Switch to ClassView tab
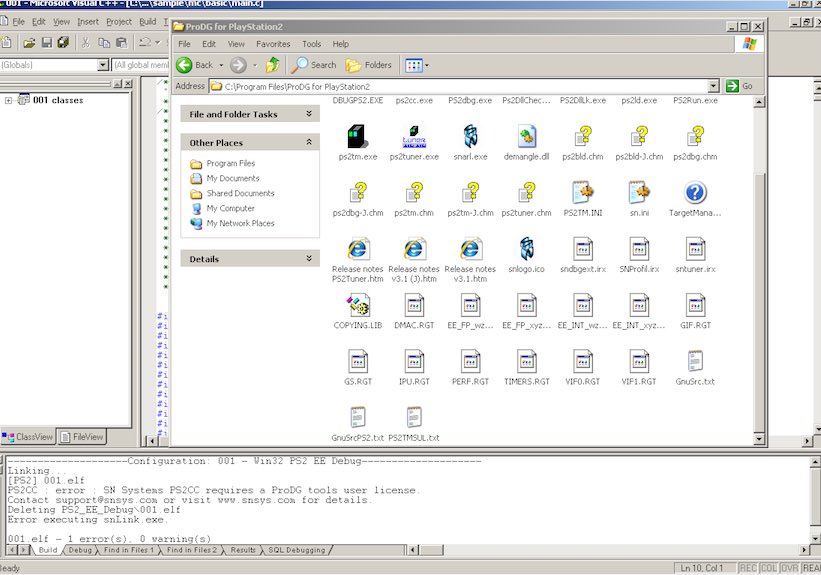821x575 pixels. point(28,437)
